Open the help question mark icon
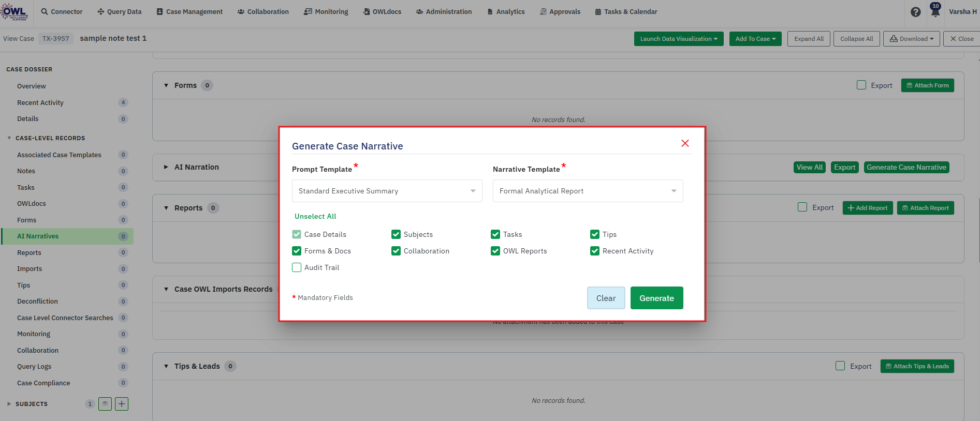 pyautogui.click(x=916, y=12)
